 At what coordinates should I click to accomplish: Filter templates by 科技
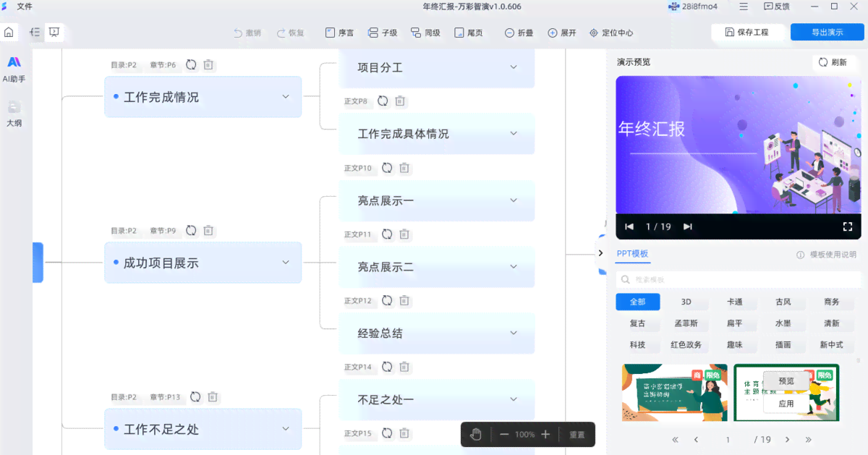click(637, 345)
